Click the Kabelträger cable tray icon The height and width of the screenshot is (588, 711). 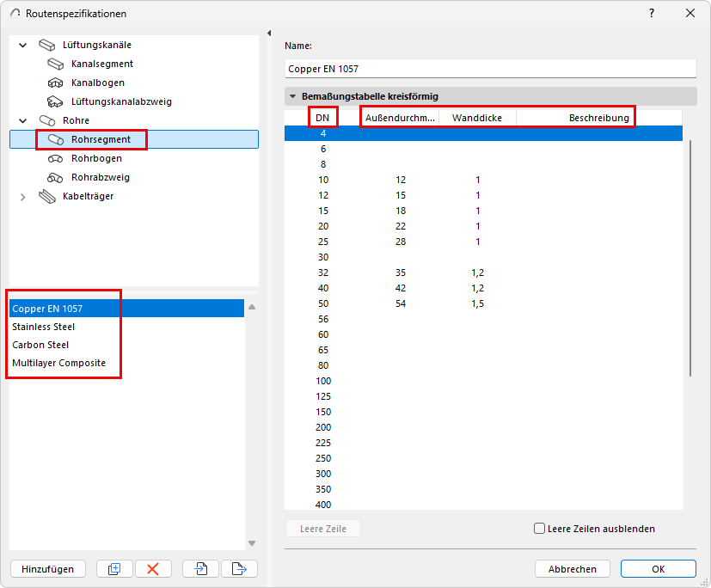click(47, 196)
